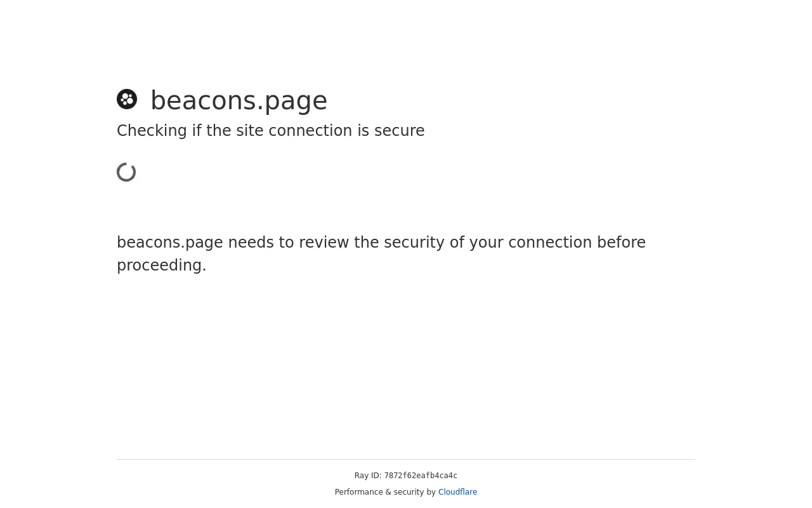Click the word 'proceeding.' in the paragraph
812x508 pixels.
pyautogui.click(x=162, y=265)
